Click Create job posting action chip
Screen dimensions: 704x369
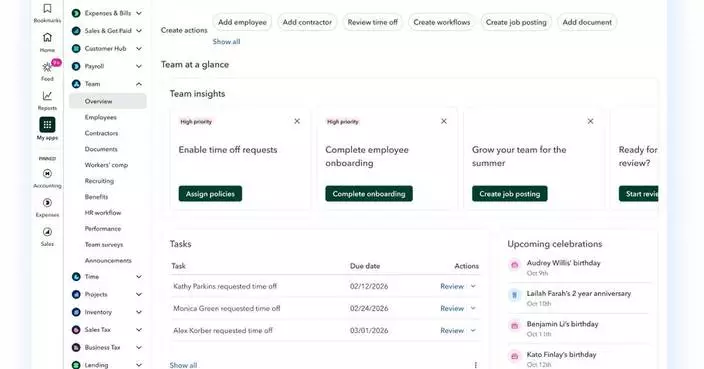(516, 22)
